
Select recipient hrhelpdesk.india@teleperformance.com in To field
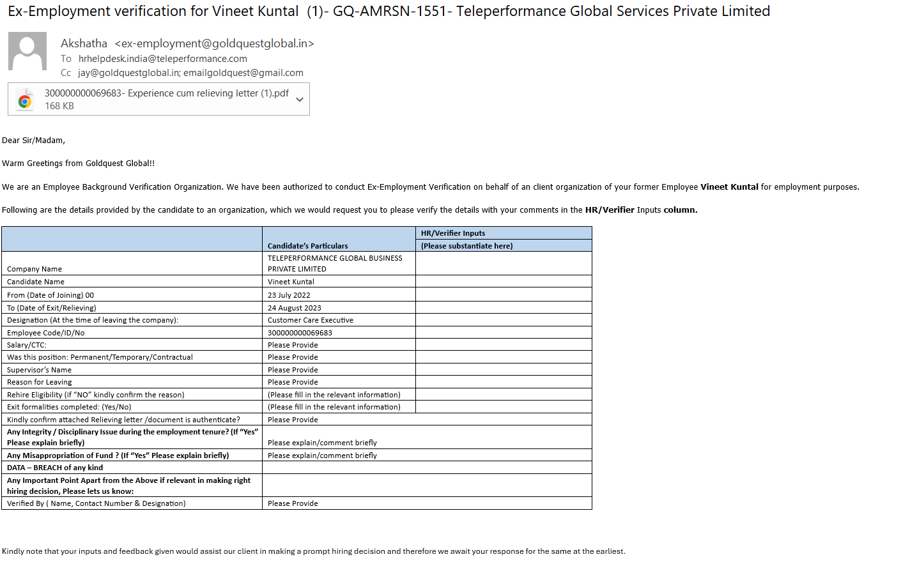[x=162, y=59]
